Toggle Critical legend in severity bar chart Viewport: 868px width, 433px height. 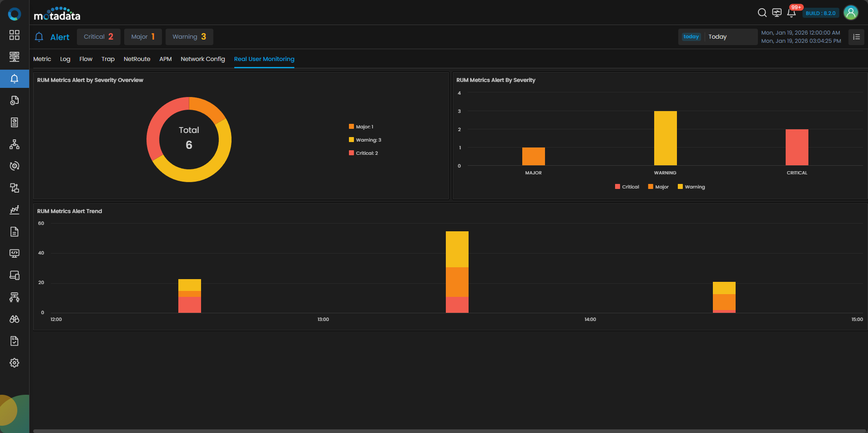coord(627,187)
